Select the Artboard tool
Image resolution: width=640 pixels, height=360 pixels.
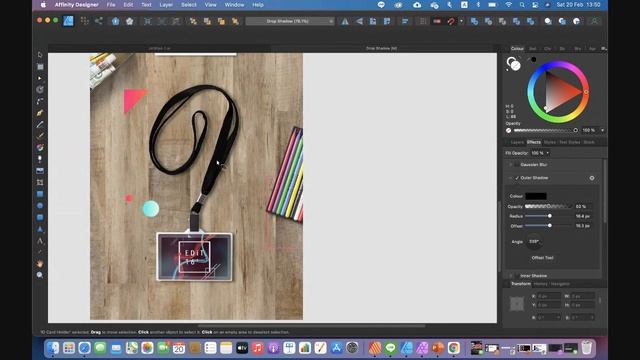click(40, 67)
